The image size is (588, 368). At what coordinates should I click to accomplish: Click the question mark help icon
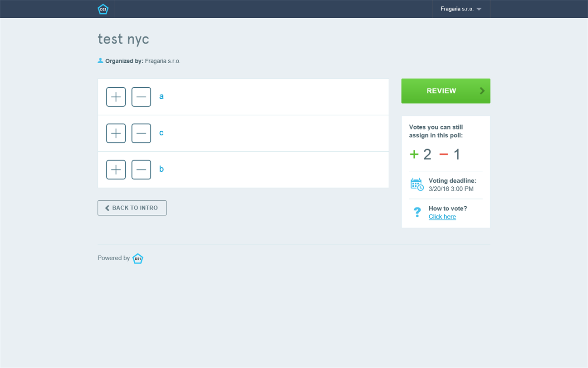[417, 212]
